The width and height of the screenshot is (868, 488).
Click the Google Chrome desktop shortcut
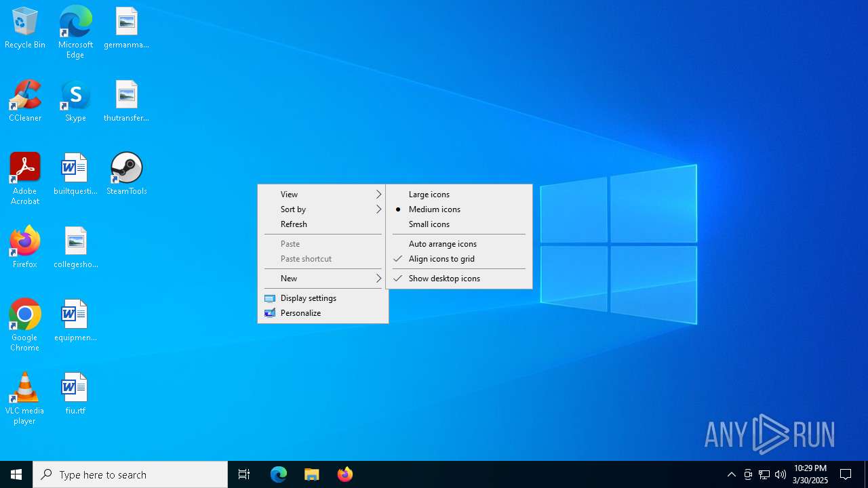pos(25,325)
